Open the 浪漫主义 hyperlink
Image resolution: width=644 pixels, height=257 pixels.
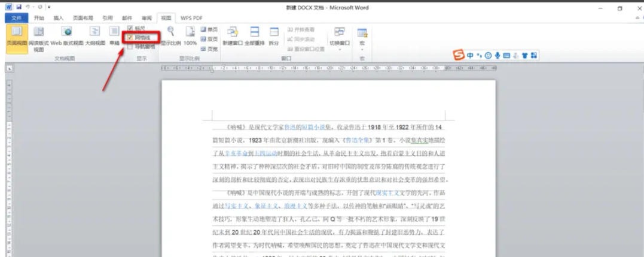pyautogui.click(x=296, y=206)
